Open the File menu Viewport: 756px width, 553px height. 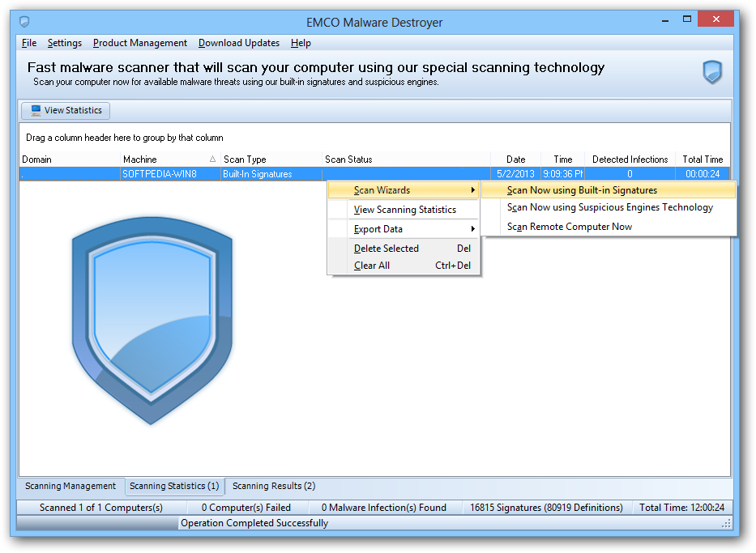coord(29,43)
